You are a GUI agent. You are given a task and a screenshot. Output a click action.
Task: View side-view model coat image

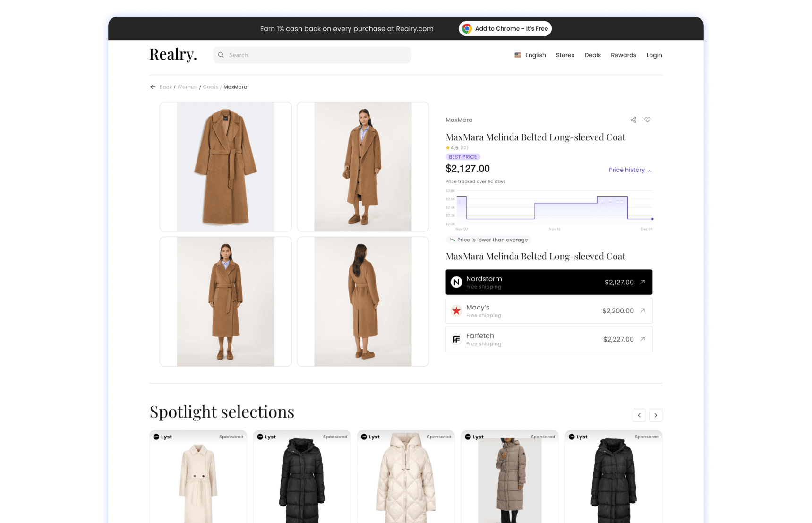tap(363, 167)
